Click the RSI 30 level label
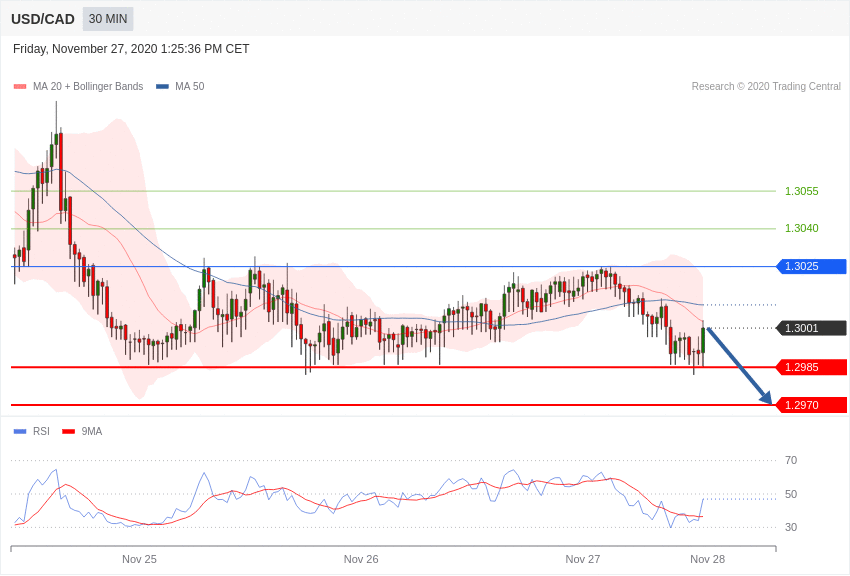The height and width of the screenshot is (576, 850). [x=791, y=527]
